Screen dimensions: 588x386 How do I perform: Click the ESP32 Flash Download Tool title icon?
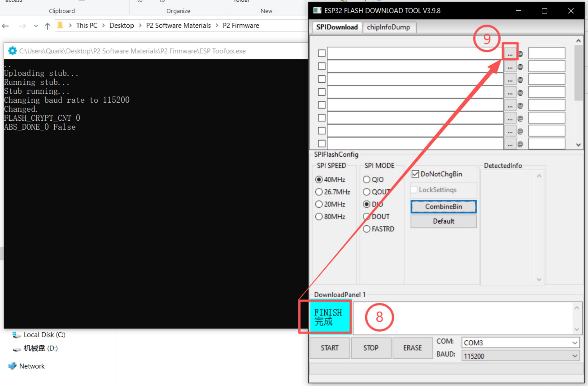317,10
